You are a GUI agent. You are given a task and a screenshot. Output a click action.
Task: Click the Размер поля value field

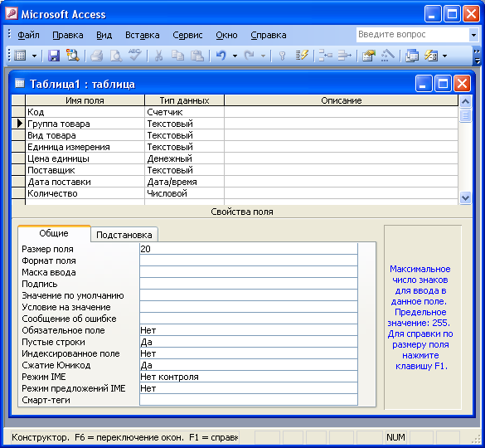249,249
